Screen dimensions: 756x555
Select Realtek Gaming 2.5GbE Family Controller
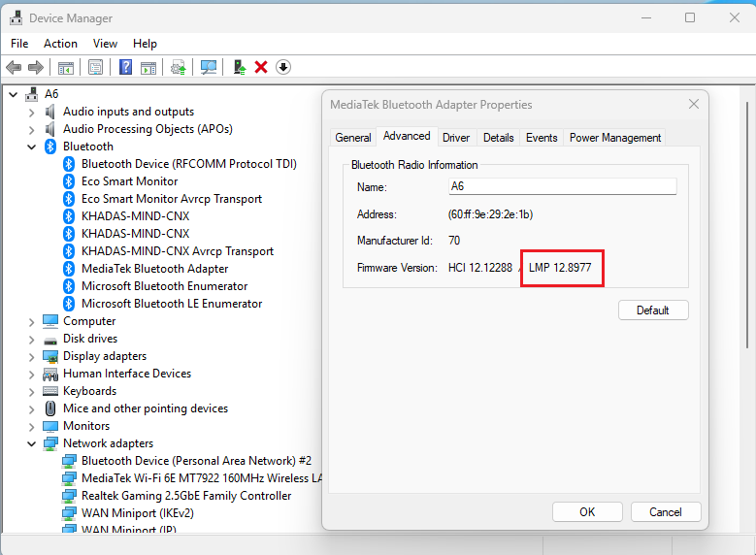pos(186,496)
